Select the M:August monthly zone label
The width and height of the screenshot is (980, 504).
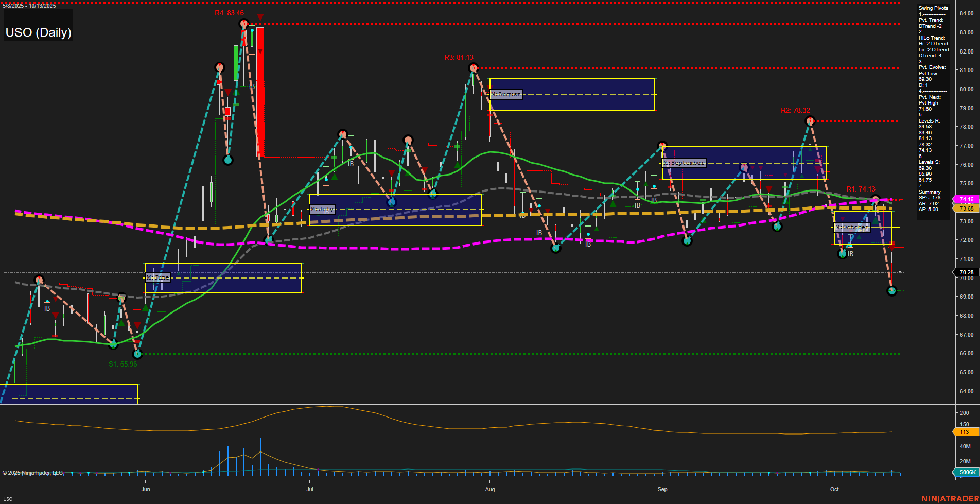coord(506,94)
